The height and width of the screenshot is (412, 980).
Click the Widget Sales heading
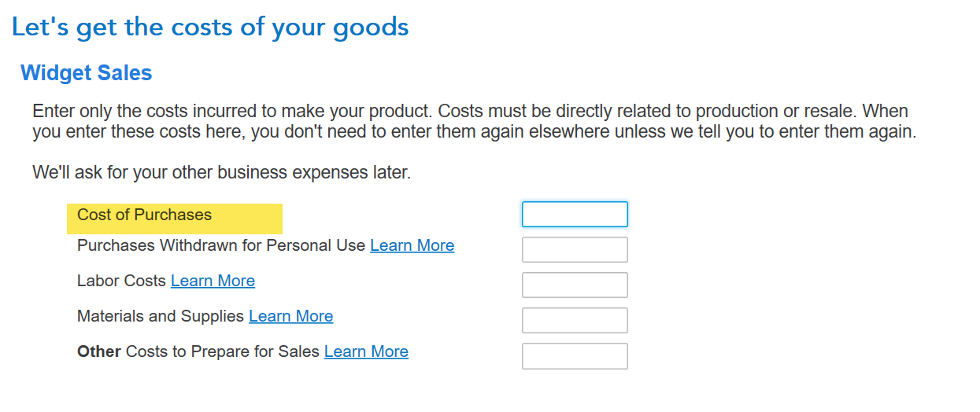pos(87,73)
